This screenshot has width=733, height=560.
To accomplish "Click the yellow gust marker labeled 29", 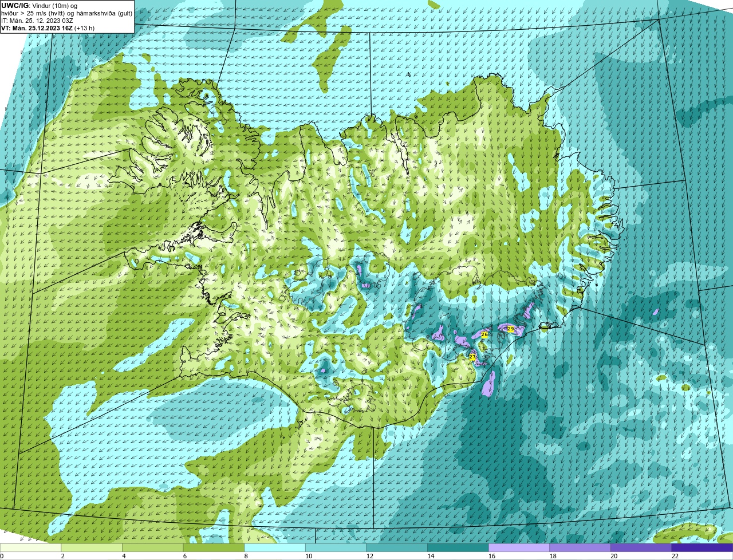I will [511, 329].
